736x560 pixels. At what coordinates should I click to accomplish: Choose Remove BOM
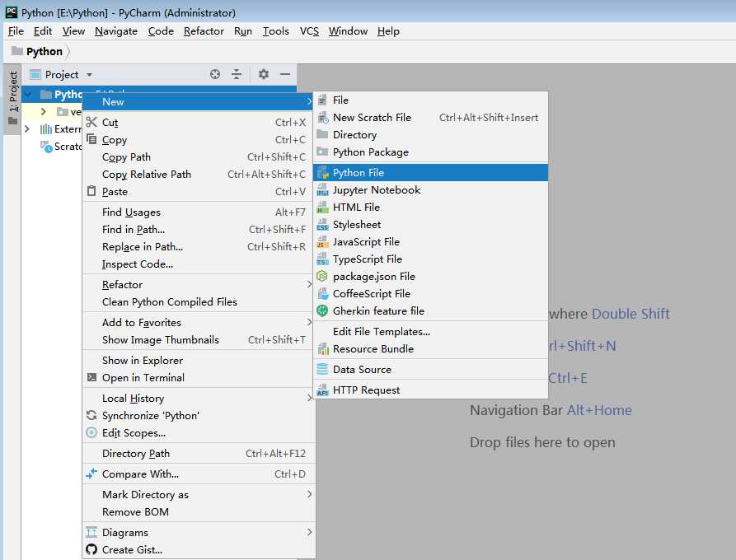pyautogui.click(x=198, y=511)
